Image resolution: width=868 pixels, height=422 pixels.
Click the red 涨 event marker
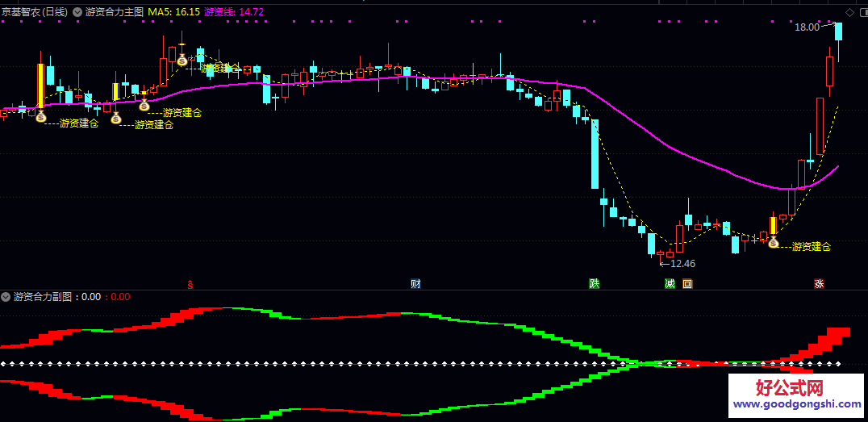tap(819, 284)
